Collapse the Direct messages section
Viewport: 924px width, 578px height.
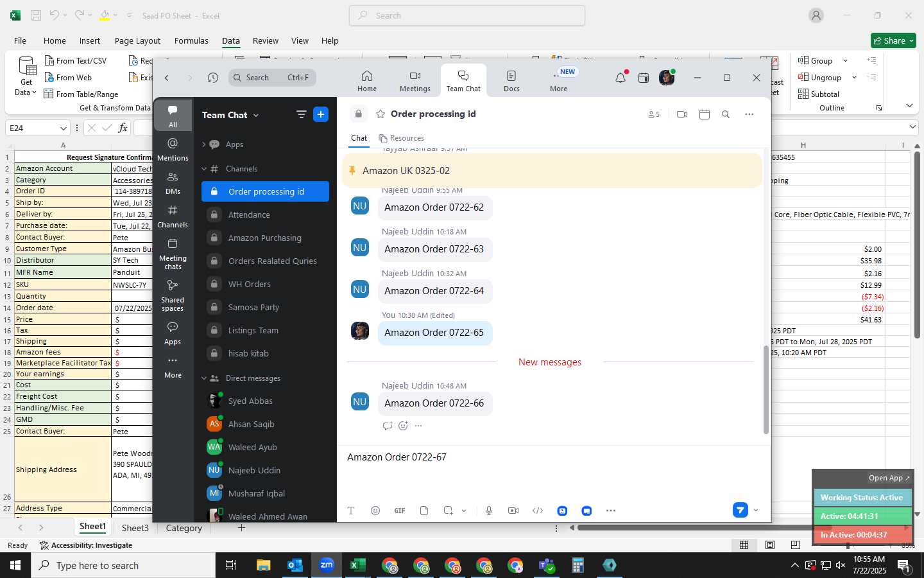click(x=203, y=378)
